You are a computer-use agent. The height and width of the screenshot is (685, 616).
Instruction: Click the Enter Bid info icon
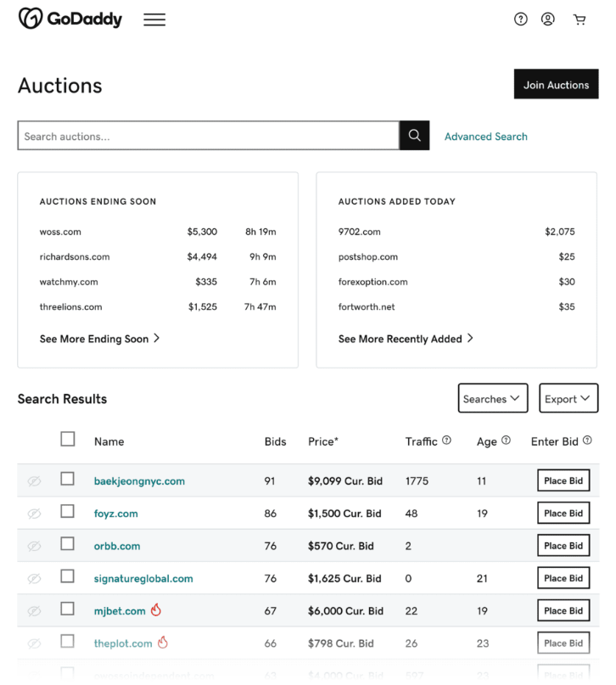coord(587,441)
